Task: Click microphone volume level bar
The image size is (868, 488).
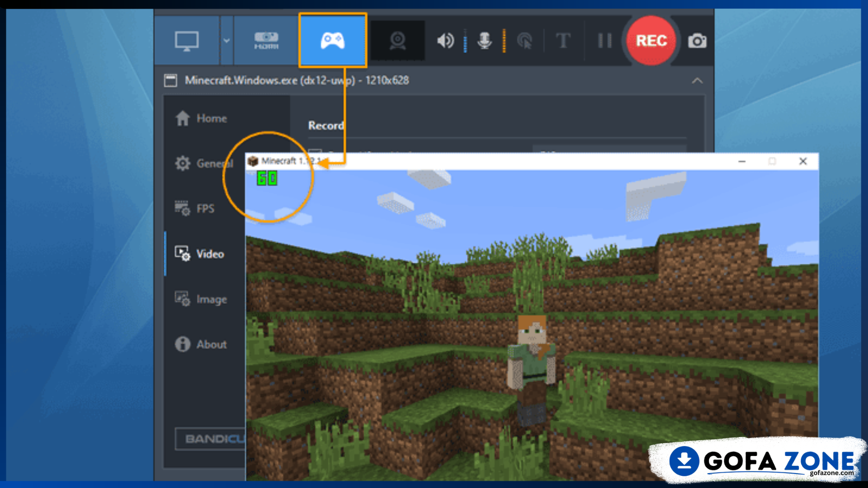Action: click(x=504, y=41)
